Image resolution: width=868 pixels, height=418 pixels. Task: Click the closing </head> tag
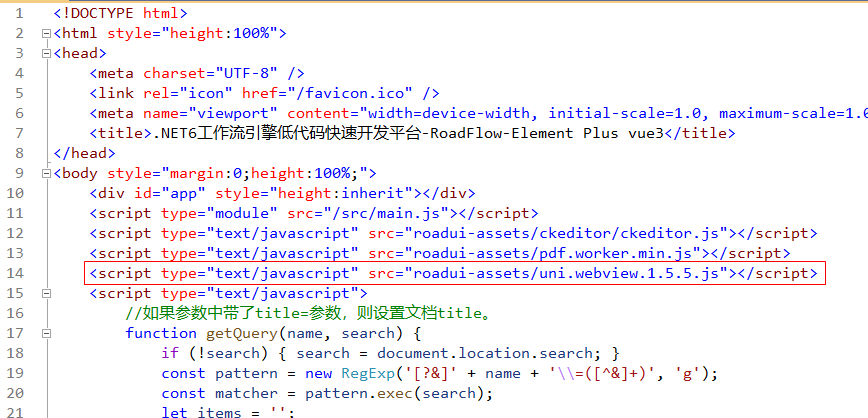(x=85, y=153)
